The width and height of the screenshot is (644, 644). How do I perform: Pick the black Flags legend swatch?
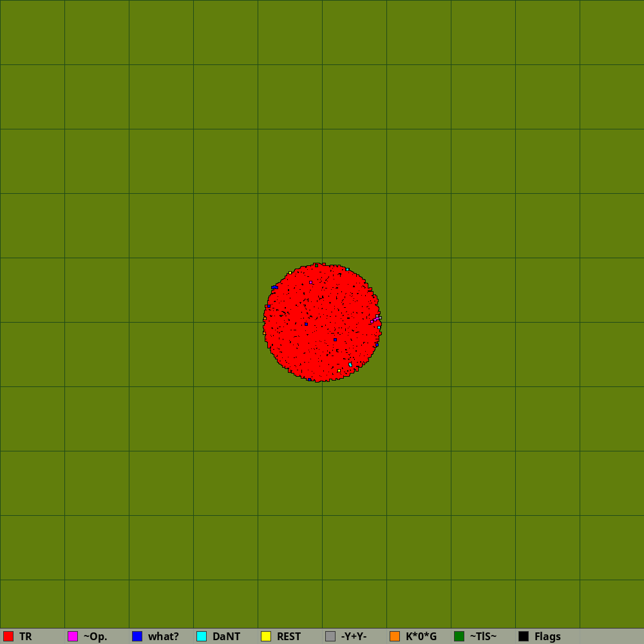[524, 636]
